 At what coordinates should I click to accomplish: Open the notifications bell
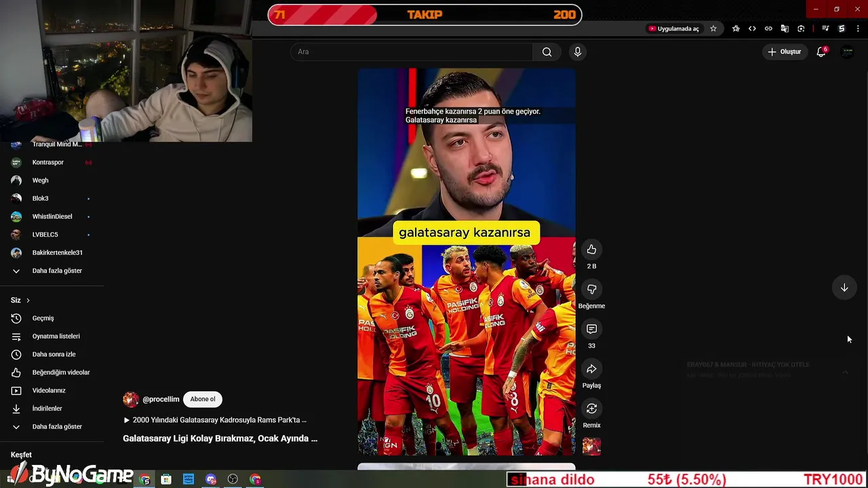[821, 52]
